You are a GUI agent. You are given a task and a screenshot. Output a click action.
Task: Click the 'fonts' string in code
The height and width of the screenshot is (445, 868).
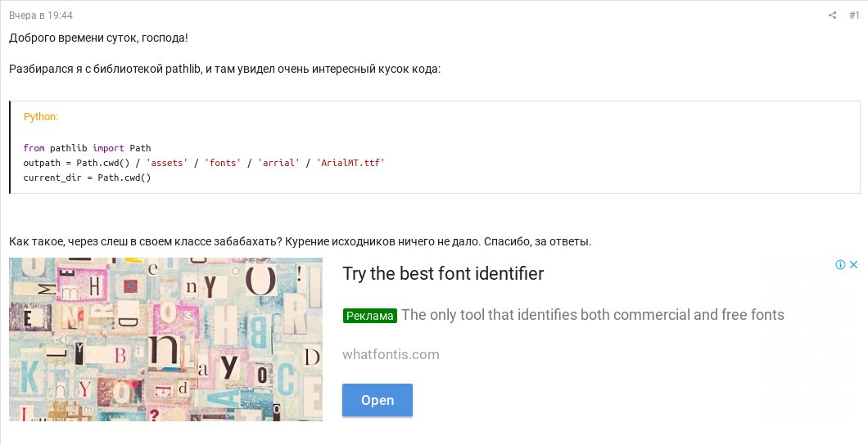[222, 163]
